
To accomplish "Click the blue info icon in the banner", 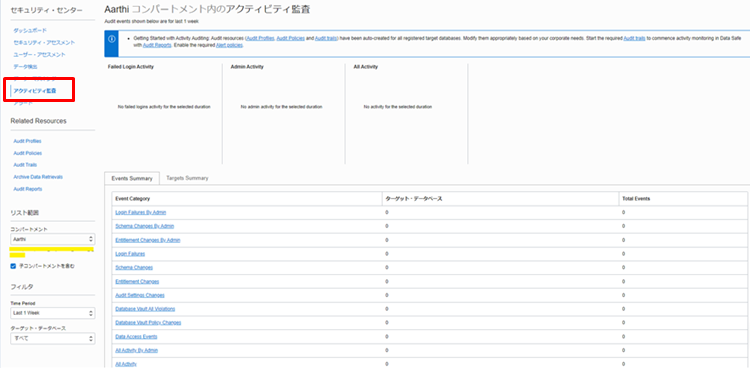I will coord(111,39).
